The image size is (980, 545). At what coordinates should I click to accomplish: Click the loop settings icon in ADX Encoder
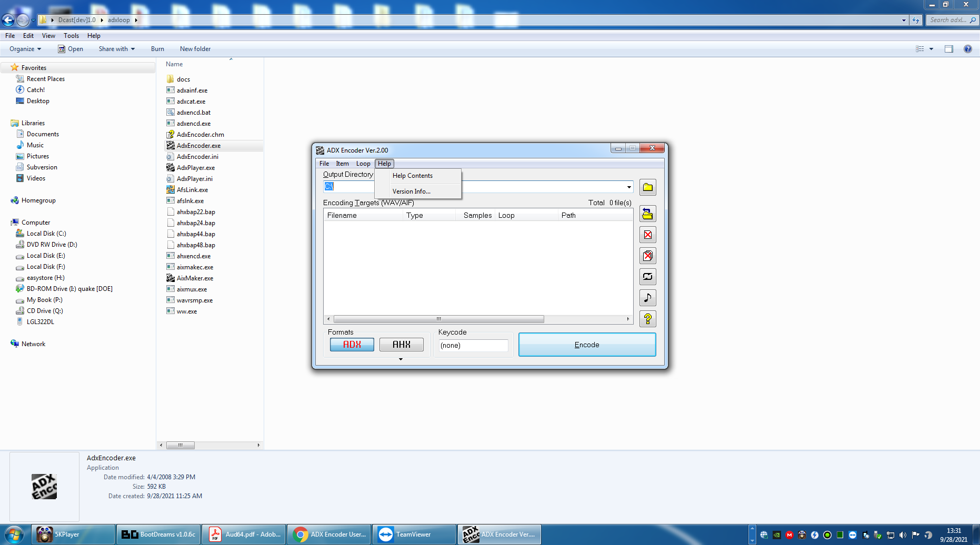pyautogui.click(x=647, y=277)
